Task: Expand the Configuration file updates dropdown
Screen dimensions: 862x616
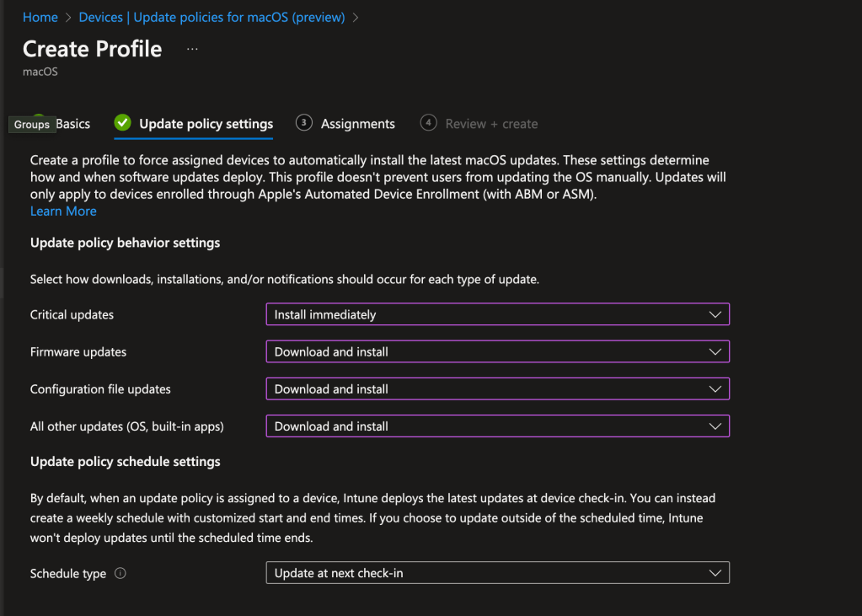Action: click(497, 389)
